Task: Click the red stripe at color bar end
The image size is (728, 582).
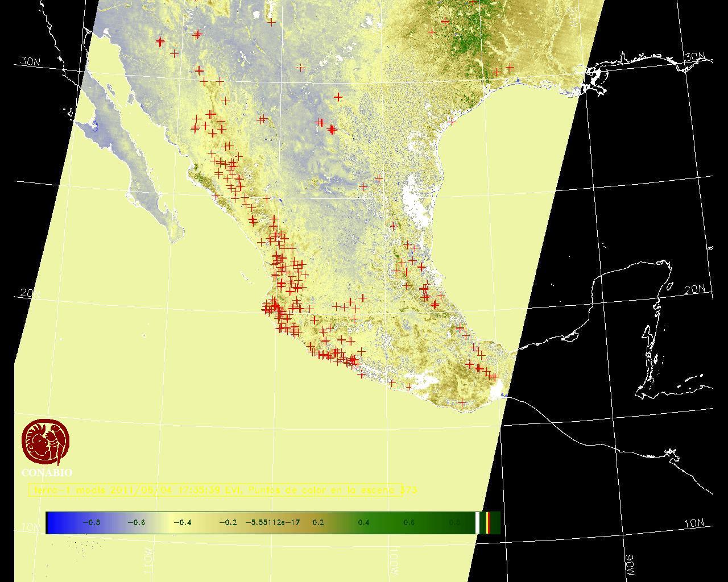Action: point(488,523)
